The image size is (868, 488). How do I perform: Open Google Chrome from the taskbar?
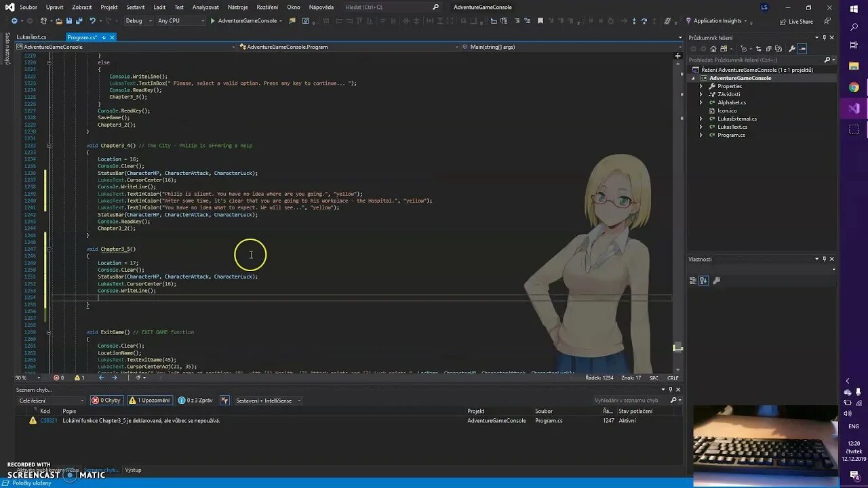(854, 87)
